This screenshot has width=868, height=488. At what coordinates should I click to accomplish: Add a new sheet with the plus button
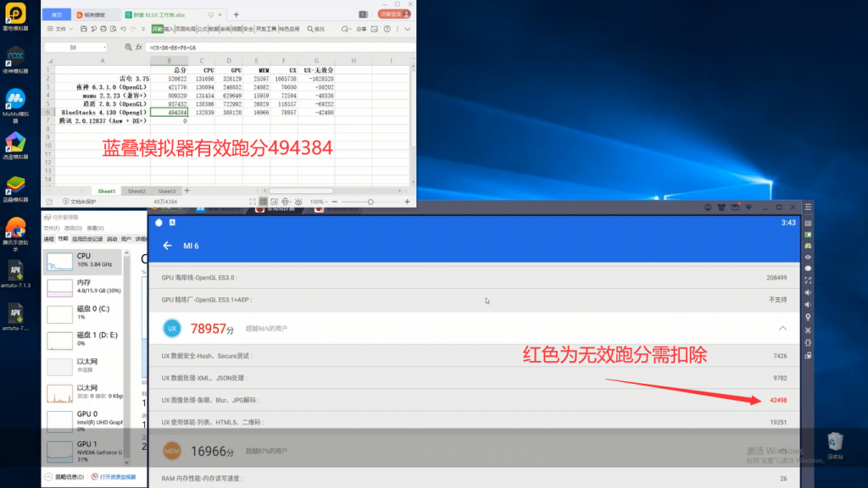click(x=187, y=191)
